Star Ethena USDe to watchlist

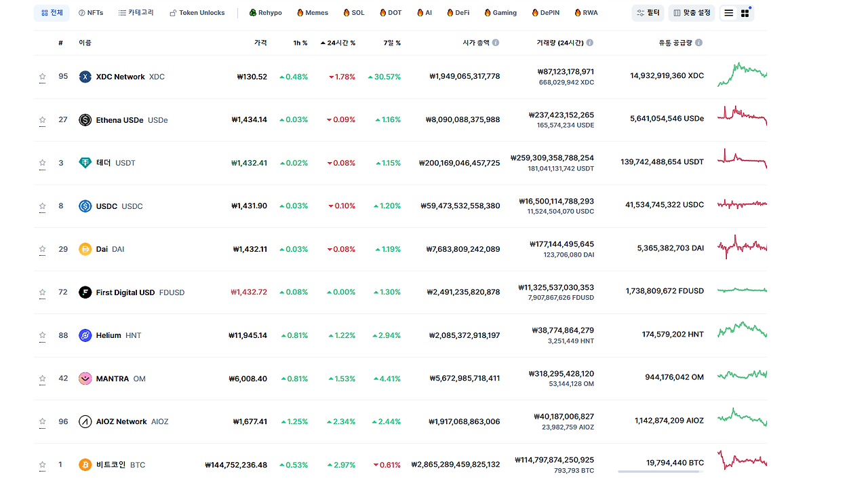[x=43, y=120]
